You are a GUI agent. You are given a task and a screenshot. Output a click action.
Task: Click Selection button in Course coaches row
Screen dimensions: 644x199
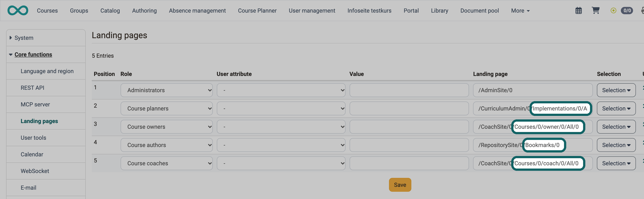click(616, 163)
